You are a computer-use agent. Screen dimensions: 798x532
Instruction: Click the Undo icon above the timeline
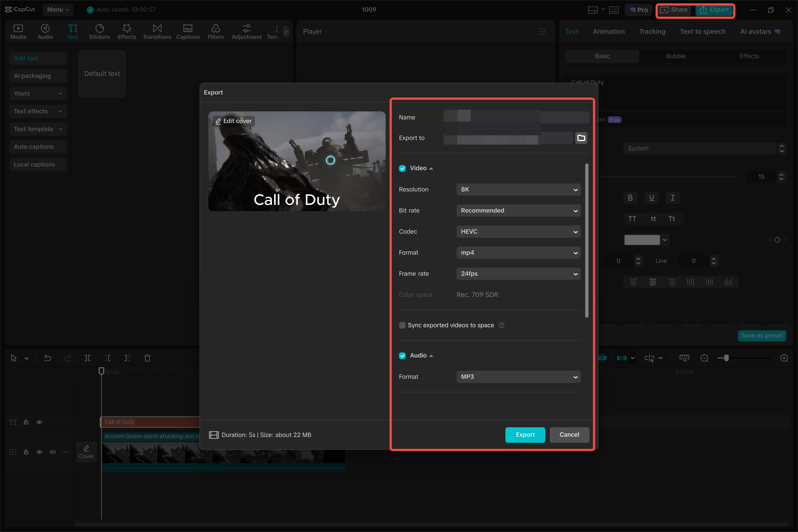pos(47,358)
